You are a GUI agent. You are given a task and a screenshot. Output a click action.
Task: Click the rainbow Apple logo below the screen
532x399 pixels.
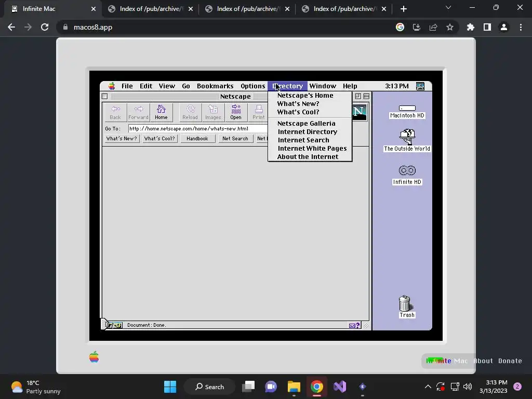click(x=94, y=357)
